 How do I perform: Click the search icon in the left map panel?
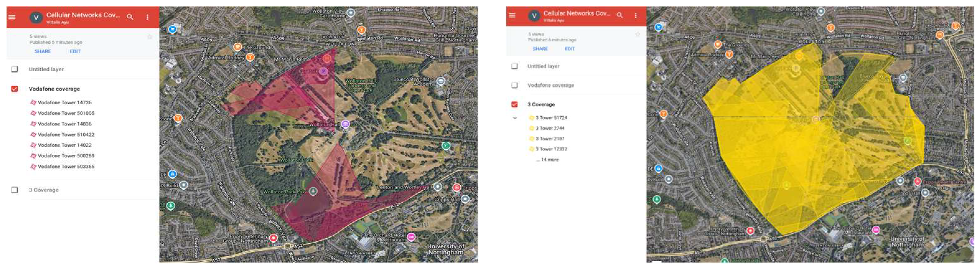click(x=130, y=17)
